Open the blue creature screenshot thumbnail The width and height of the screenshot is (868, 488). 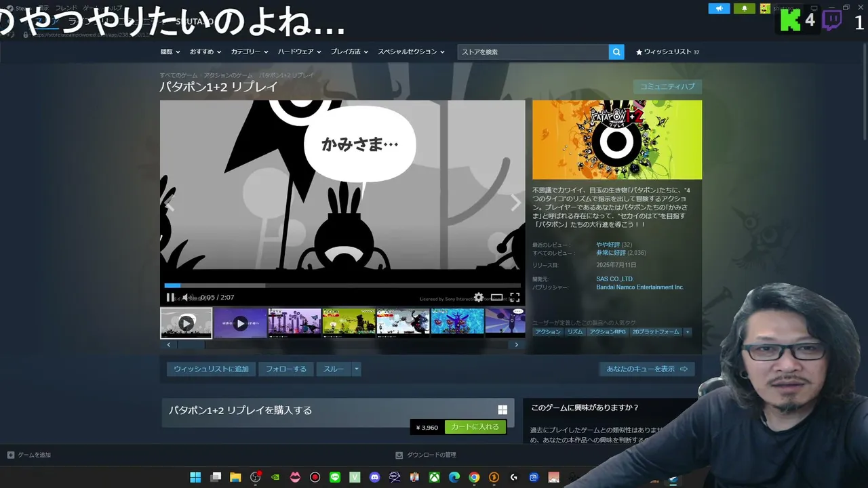(x=457, y=323)
